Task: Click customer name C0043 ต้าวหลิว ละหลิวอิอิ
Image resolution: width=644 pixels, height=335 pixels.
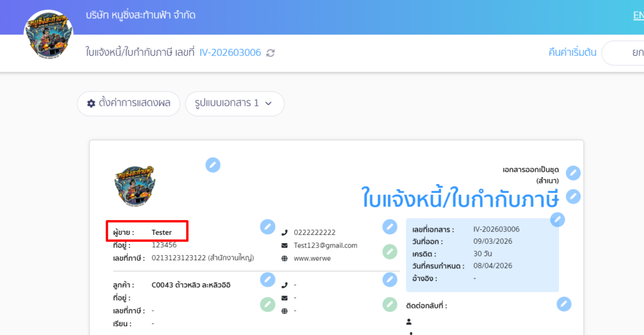Action: click(191, 285)
